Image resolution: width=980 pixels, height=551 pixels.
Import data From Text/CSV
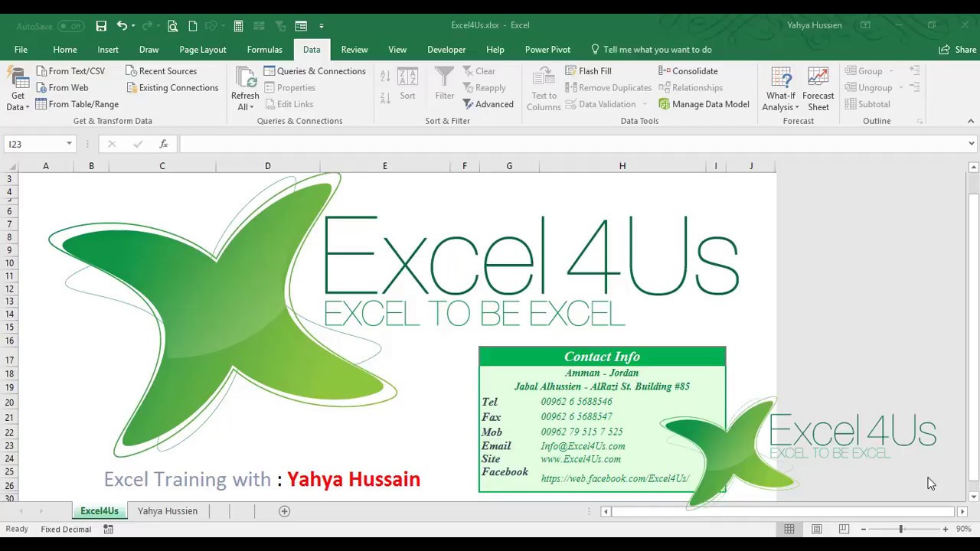[x=70, y=71]
